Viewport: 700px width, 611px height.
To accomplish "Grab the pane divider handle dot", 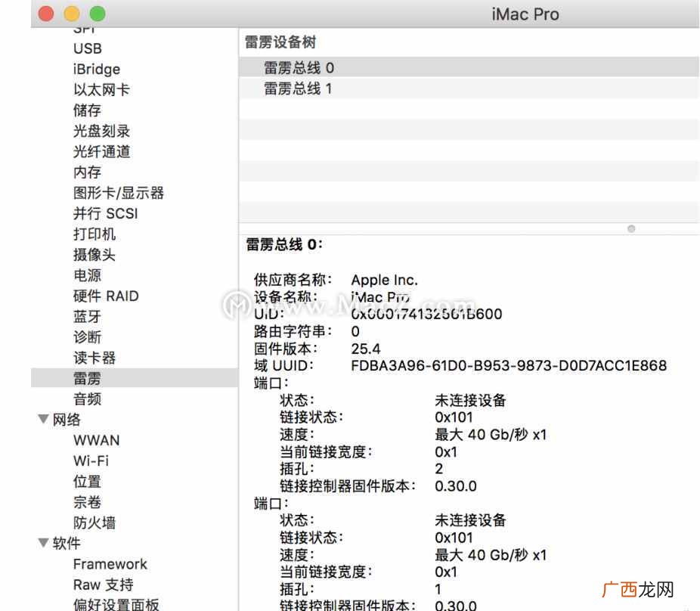I will 631,228.
